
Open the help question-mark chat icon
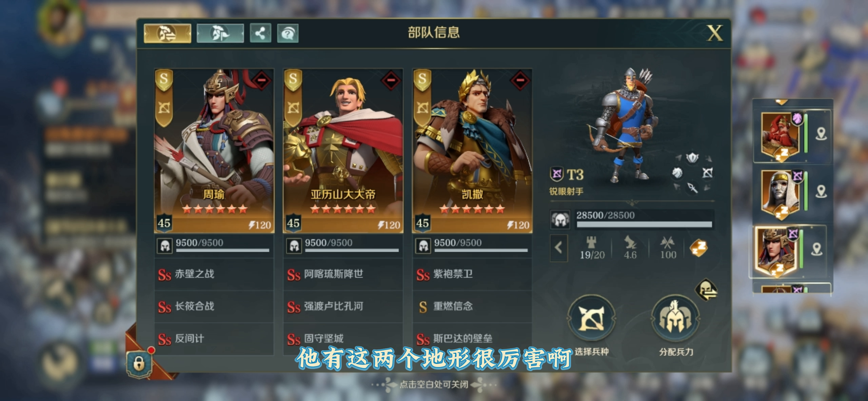point(288,33)
